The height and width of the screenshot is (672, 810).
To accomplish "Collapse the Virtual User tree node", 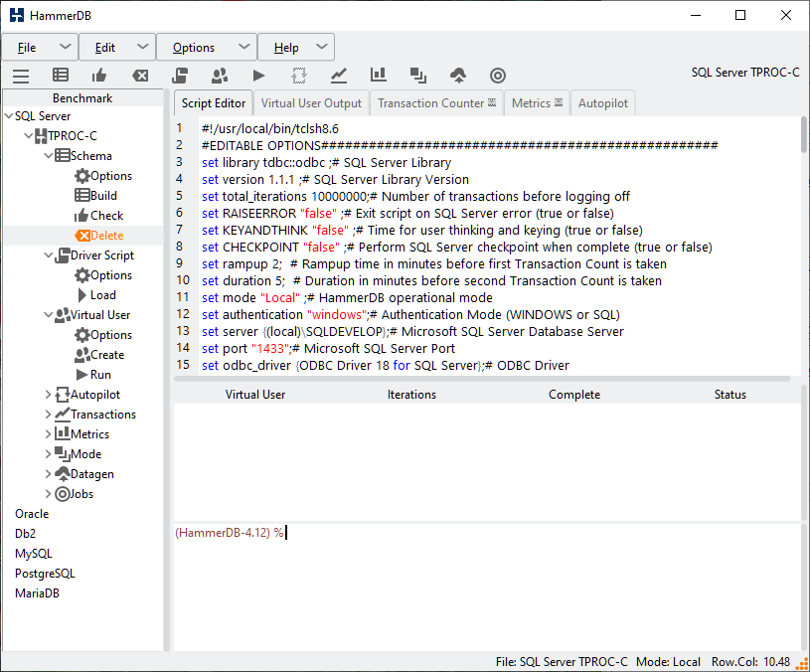I will (x=48, y=314).
